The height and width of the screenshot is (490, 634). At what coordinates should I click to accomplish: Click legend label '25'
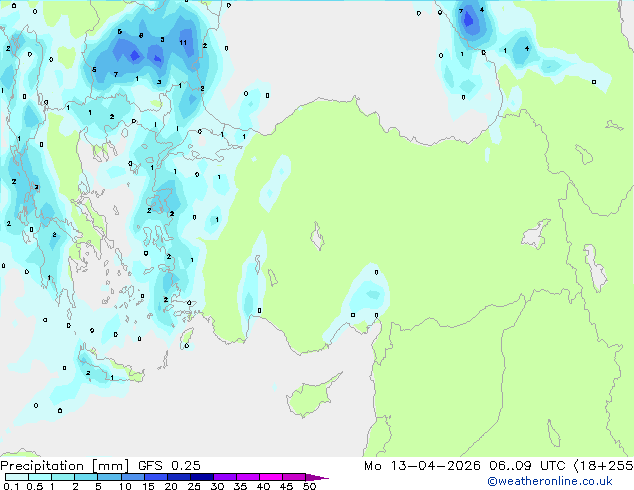[x=194, y=486]
